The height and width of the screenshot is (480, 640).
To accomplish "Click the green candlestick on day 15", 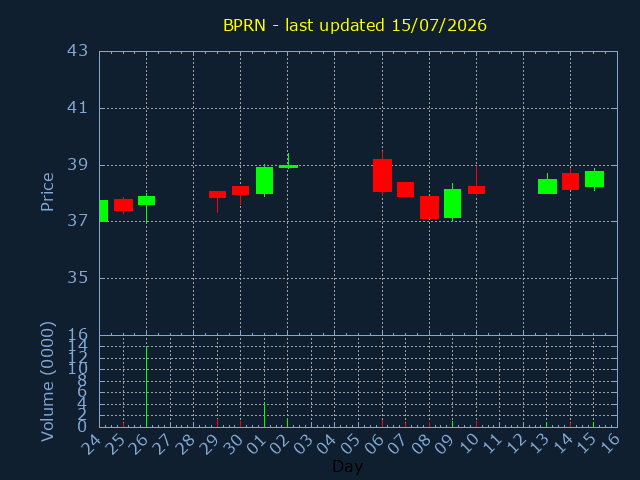I will [594, 179].
